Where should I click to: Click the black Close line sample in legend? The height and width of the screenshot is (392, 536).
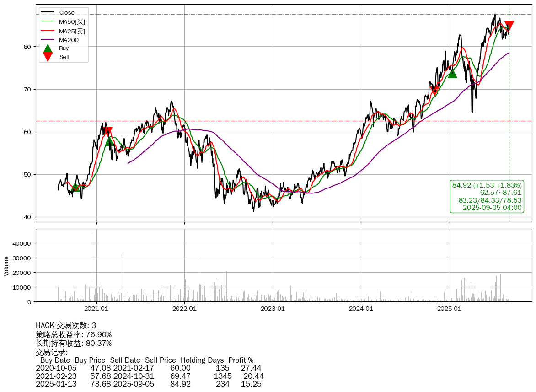[x=48, y=13]
